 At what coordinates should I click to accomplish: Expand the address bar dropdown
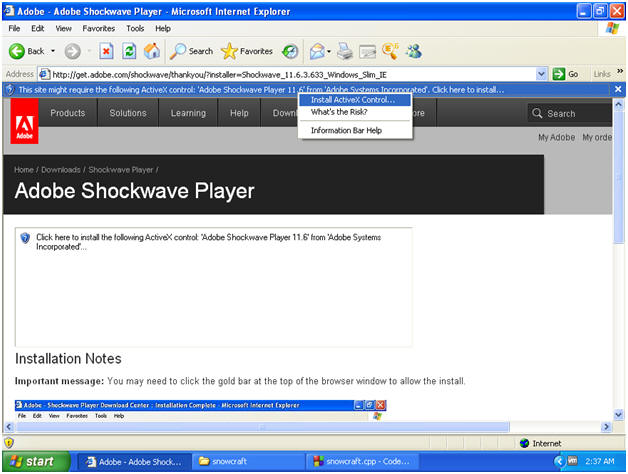[x=541, y=75]
